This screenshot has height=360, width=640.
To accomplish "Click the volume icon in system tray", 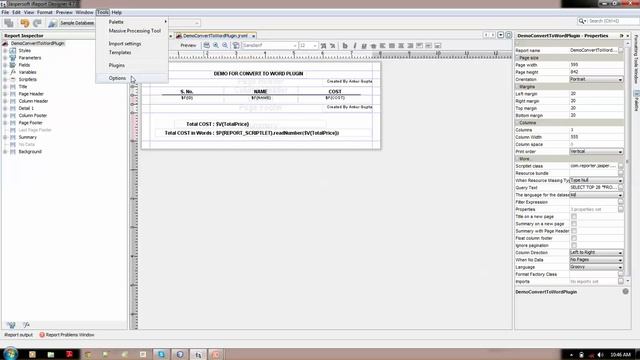I will pos(600,355).
